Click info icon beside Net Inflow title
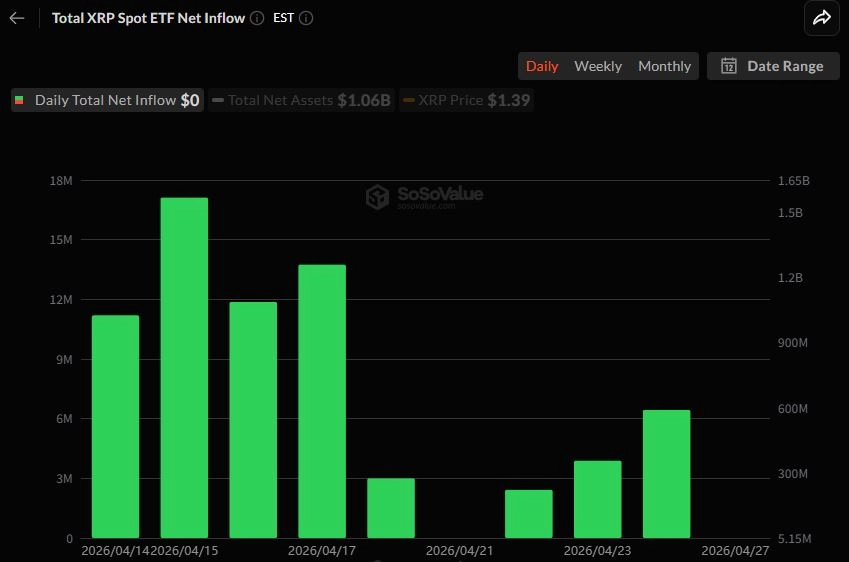Screen dimensions: 849x562 pyautogui.click(x=257, y=18)
